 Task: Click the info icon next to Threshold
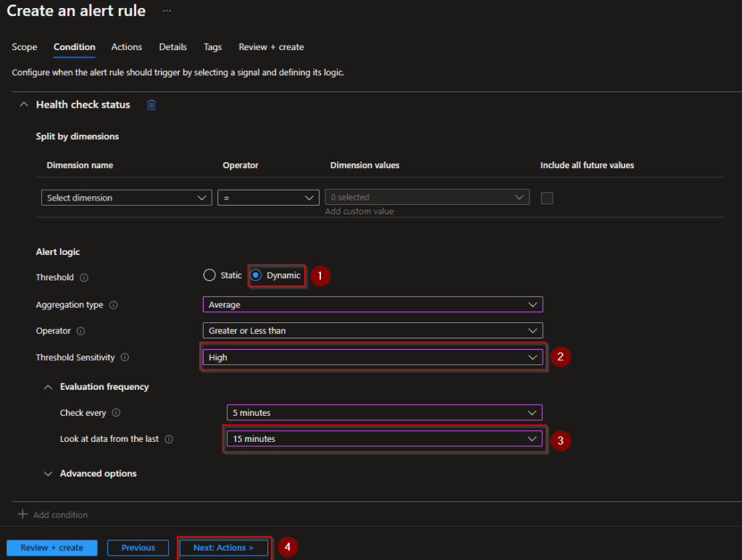coord(84,277)
